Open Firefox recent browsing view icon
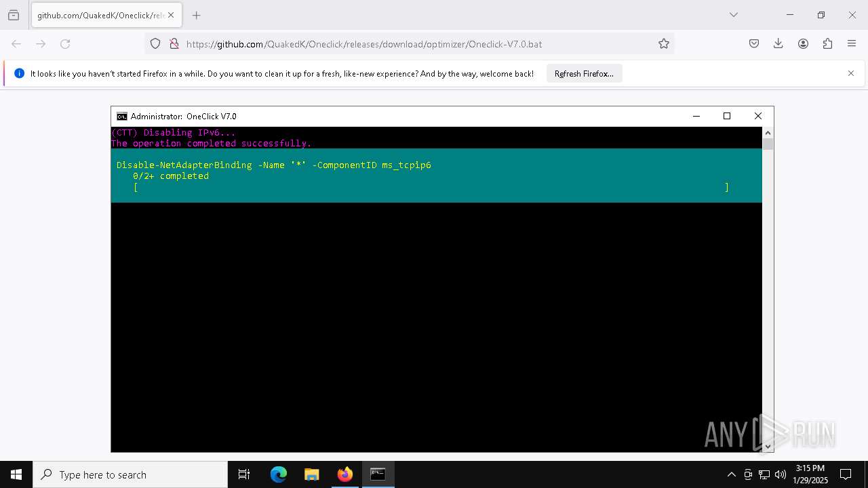 click(x=14, y=15)
